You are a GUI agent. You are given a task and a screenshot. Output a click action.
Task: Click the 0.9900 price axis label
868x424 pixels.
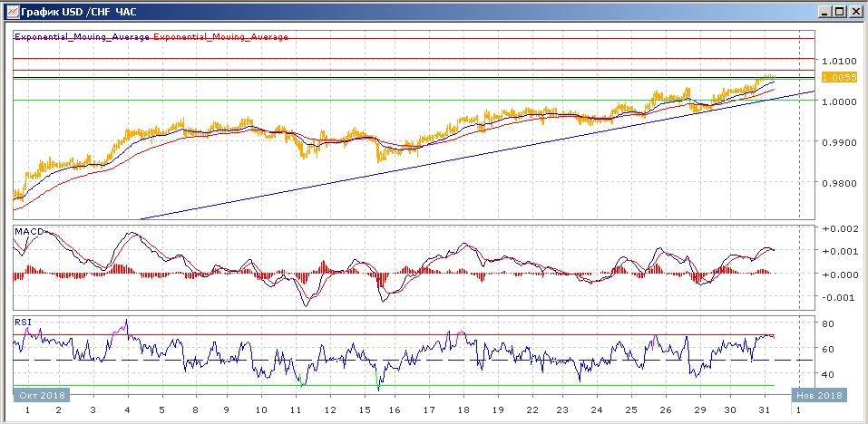pyautogui.click(x=839, y=142)
